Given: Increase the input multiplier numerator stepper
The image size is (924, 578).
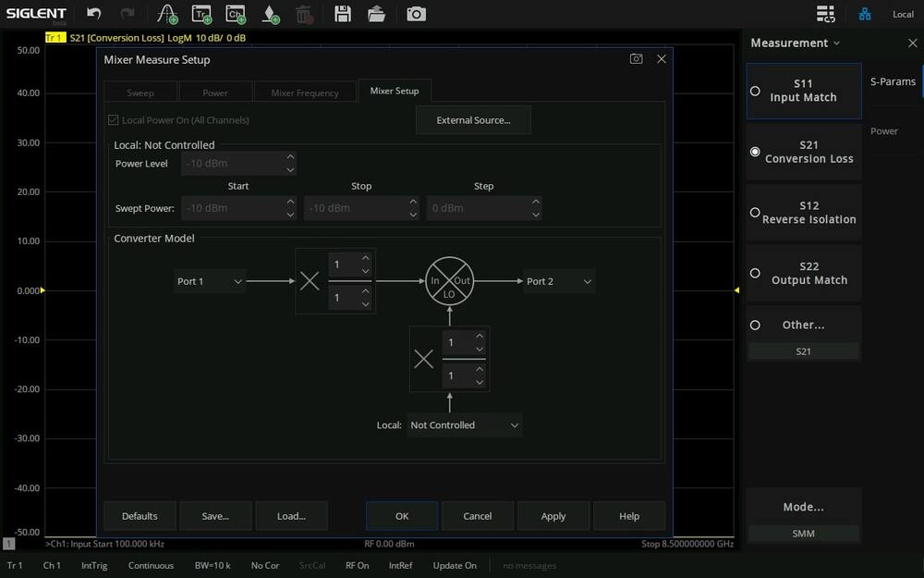Looking at the screenshot, I should coord(365,258).
